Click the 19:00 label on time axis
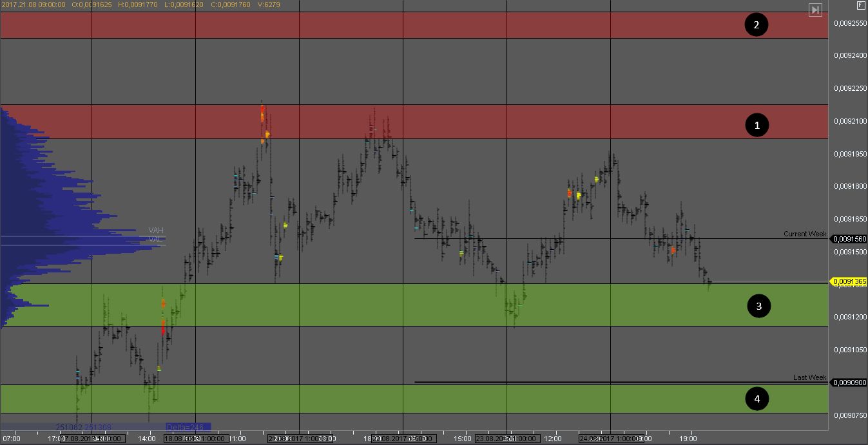The width and height of the screenshot is (868, 445). point(688,439)
